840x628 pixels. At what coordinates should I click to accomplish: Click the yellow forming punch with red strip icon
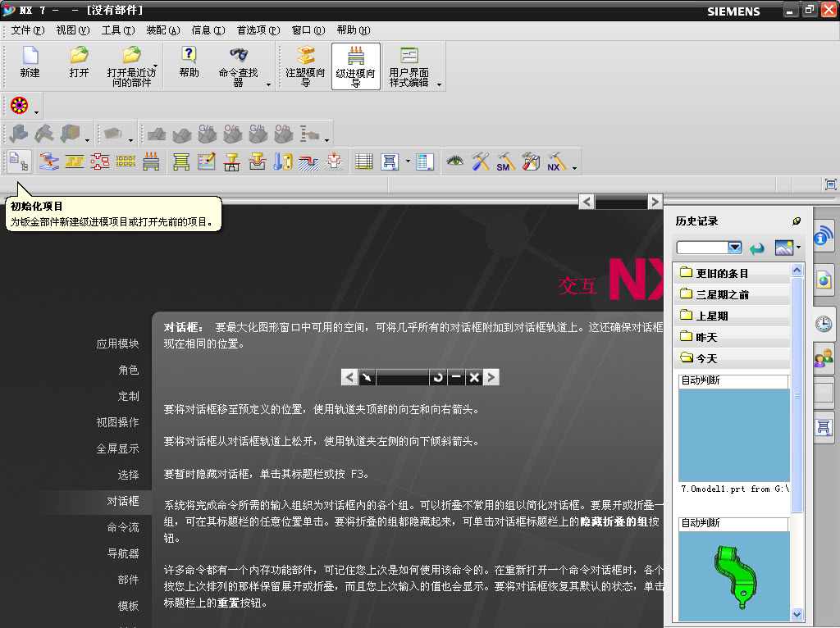[257, 162]
